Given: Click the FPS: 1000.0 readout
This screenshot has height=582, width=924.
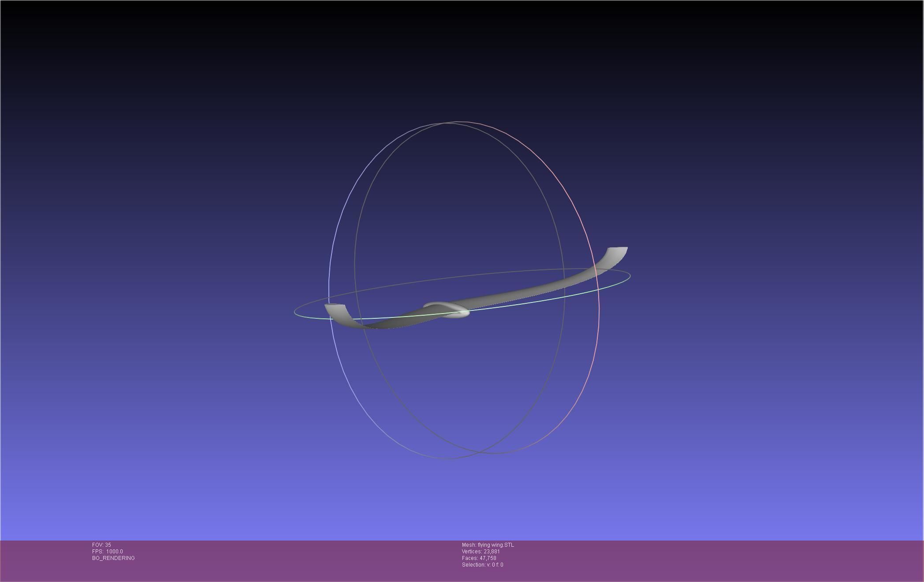Looking at the screenshot, I should point(108,552).
